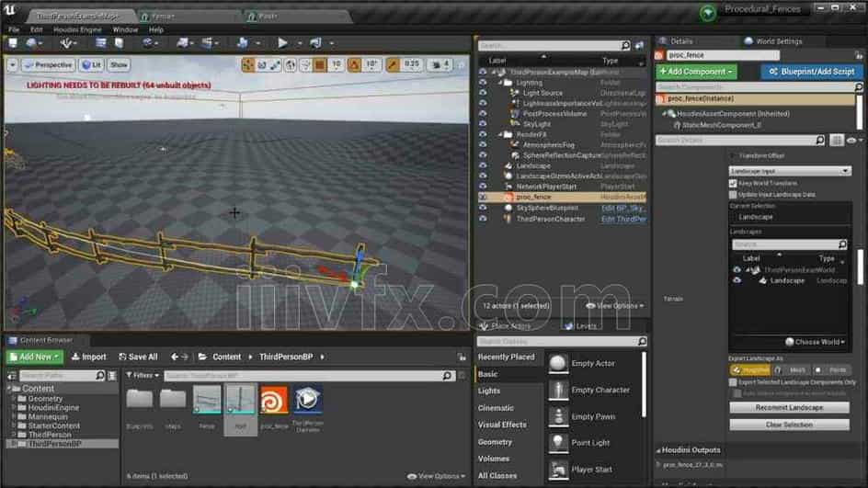
Task: Click the Add Component button
Action: 696,72
